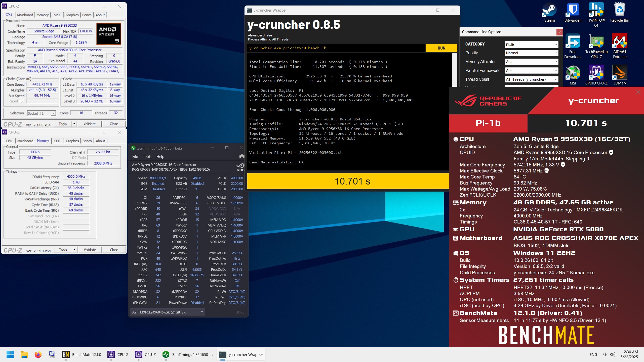Click the y-cruncher output scrollbar
The image size is (644, 362).
click(x=455, y=70)
